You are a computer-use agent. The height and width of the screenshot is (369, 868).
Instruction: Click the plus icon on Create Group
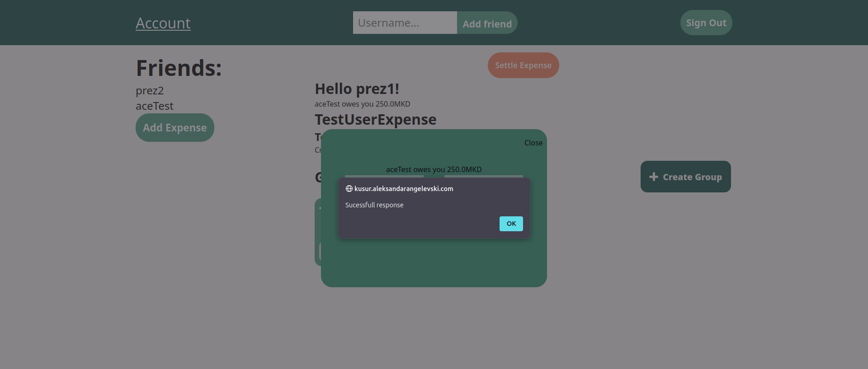click(654, 177)
